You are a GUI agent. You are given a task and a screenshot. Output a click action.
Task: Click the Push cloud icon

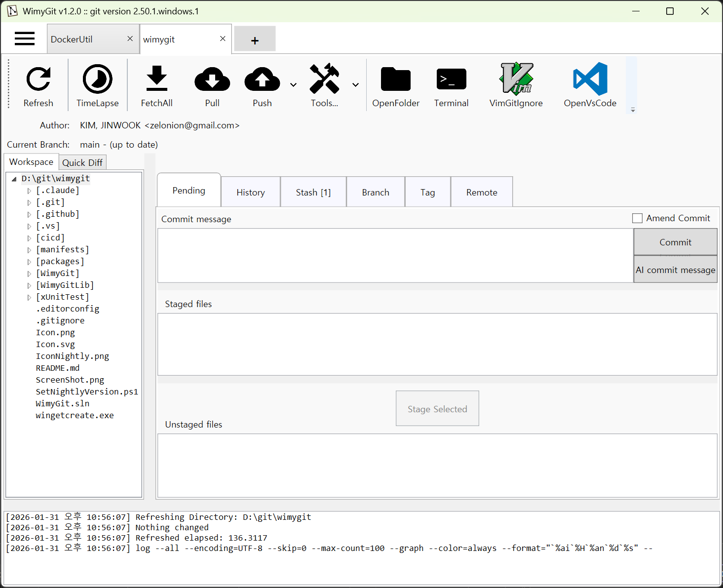(x=262, y=79)
